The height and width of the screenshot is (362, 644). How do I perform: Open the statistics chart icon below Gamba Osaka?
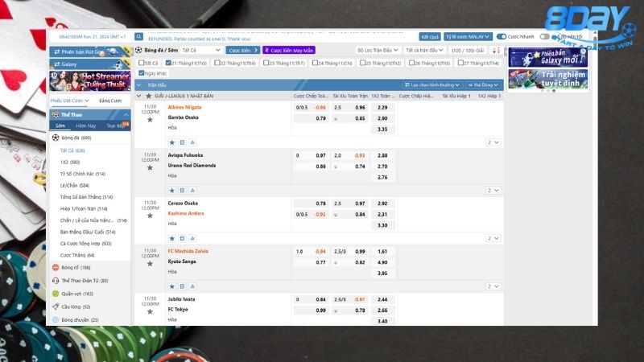[x=192, y=142]
